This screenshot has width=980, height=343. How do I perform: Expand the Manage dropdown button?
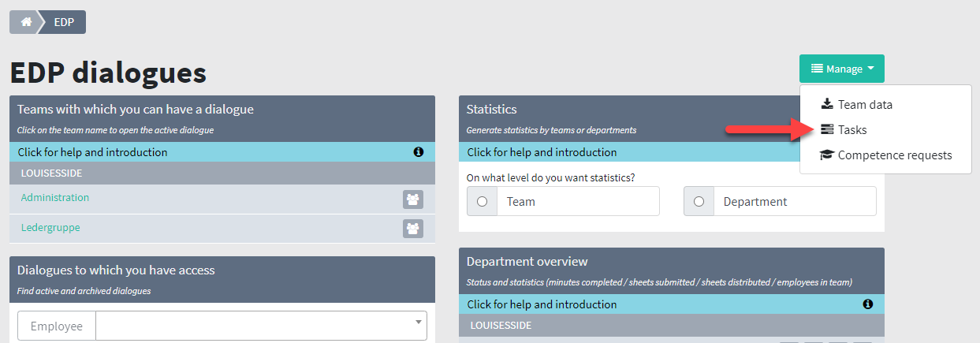(842, 69)
